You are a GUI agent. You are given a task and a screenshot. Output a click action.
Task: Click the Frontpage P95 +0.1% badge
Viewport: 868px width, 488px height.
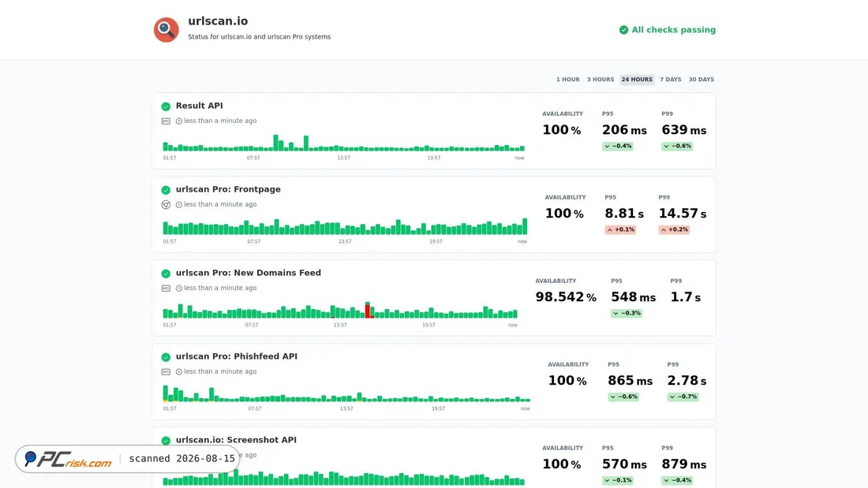point(620,229)
